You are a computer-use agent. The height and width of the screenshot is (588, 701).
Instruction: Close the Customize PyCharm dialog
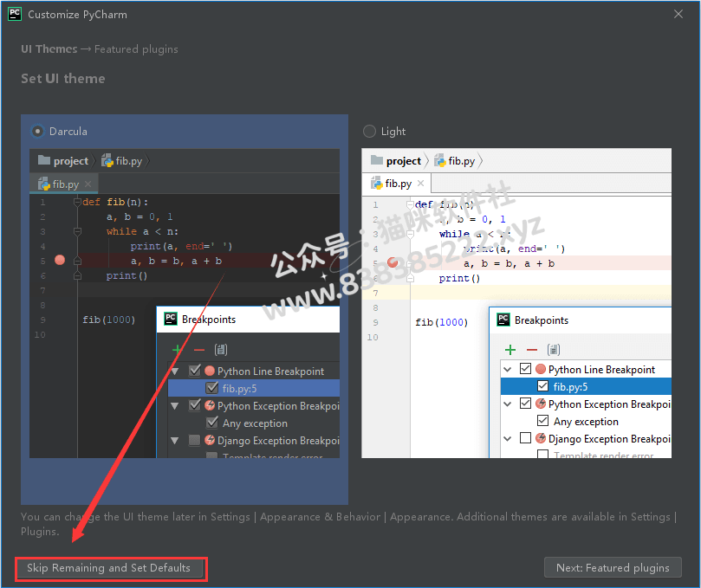[678, 15]
